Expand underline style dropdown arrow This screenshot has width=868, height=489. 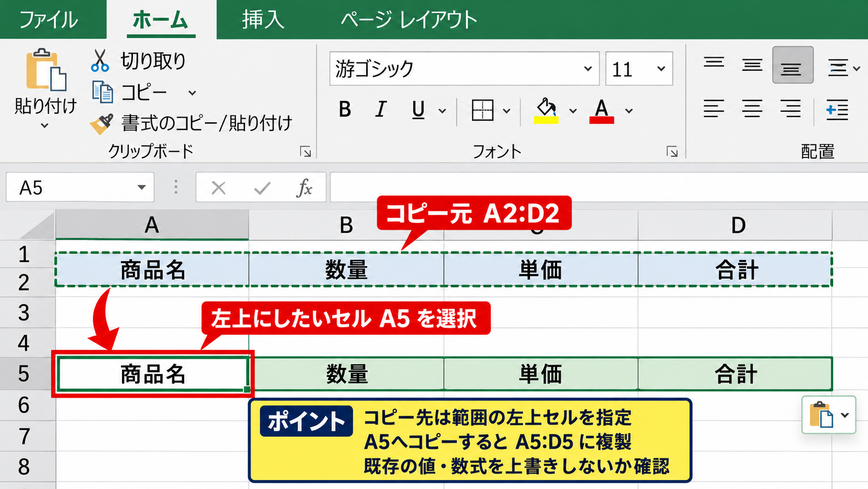point(442,111)
